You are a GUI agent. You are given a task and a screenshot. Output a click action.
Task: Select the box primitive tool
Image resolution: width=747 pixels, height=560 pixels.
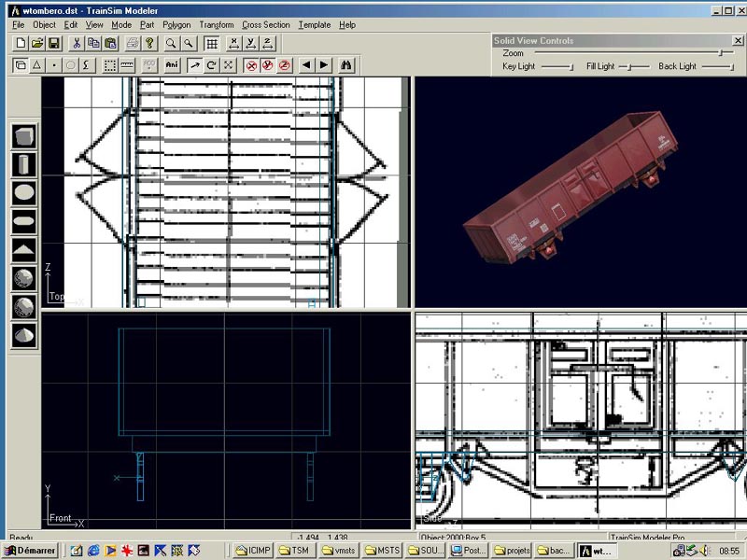point(24,137)
